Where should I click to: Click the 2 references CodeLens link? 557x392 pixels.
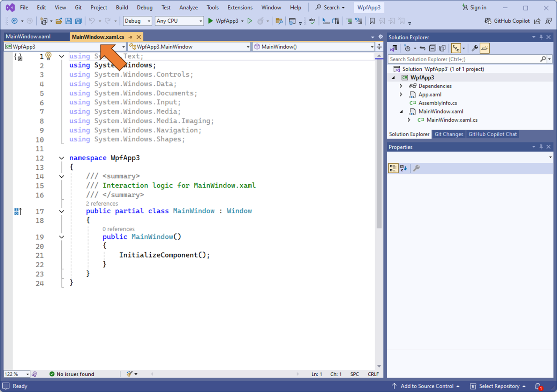(x=102, y=203)
